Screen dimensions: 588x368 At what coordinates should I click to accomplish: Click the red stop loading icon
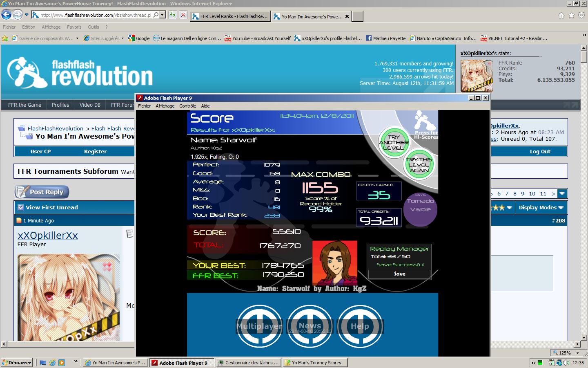coord(183,15)
